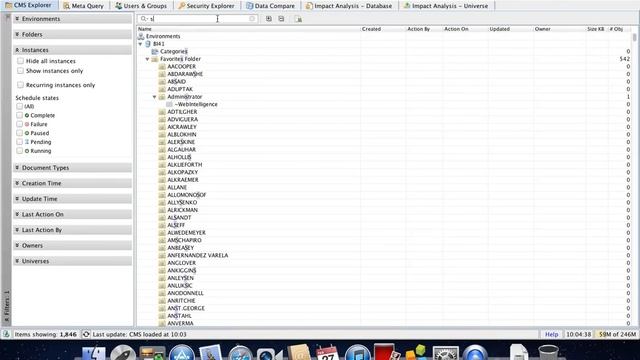Open Impact Analysis - Universe tab
Screen dimensions: 640x360
point(446,6)
